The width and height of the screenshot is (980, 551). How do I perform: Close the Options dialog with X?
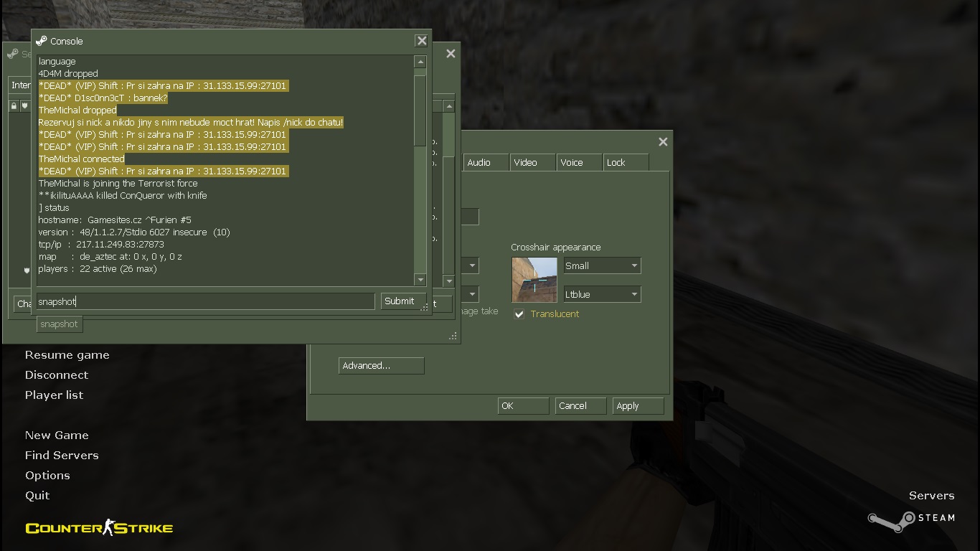[x=663, y=141]
